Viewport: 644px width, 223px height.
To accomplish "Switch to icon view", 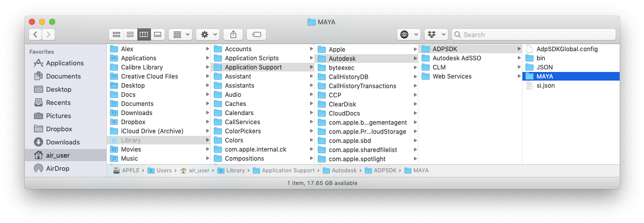I will click(117, 34).
